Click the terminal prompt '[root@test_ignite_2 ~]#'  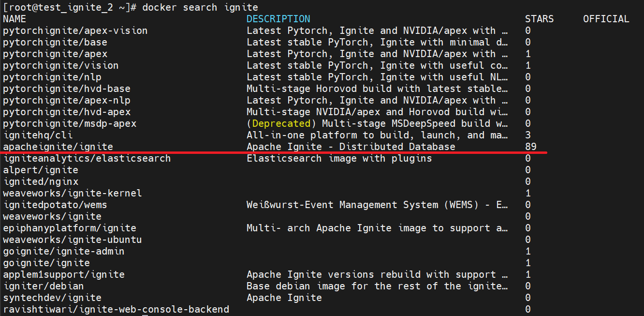tap(70, 7)
